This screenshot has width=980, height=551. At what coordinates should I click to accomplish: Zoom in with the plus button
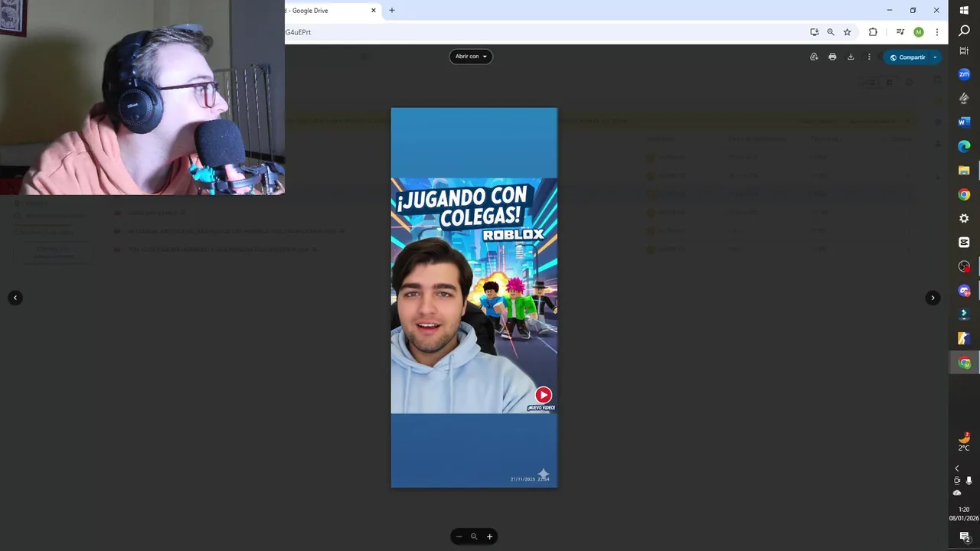(x=489, y=536)
